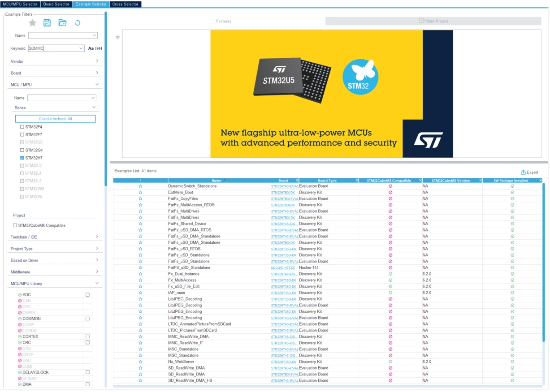550x392 pixels.
Task: Check the ADC library checkbox
Action: click(x=87, y=295)
